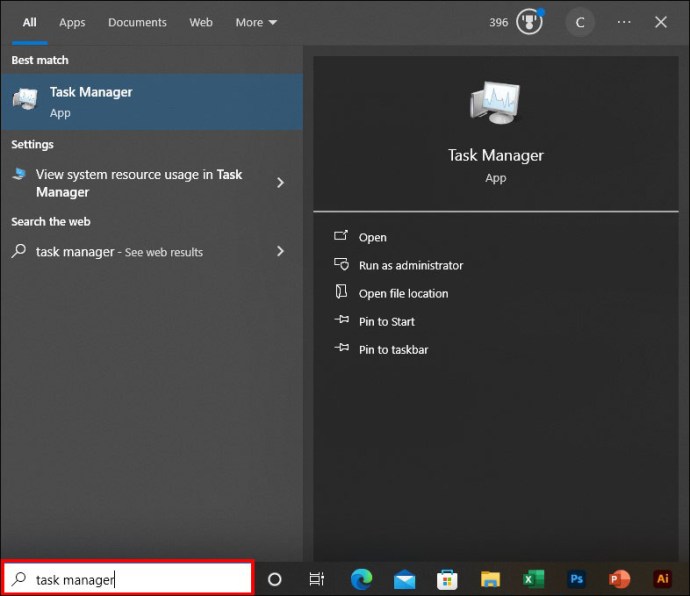Viewport: 690px width, 596px height.
Task: Click the Pin to taskbar pin icon
Action: [x=341, y=348]
